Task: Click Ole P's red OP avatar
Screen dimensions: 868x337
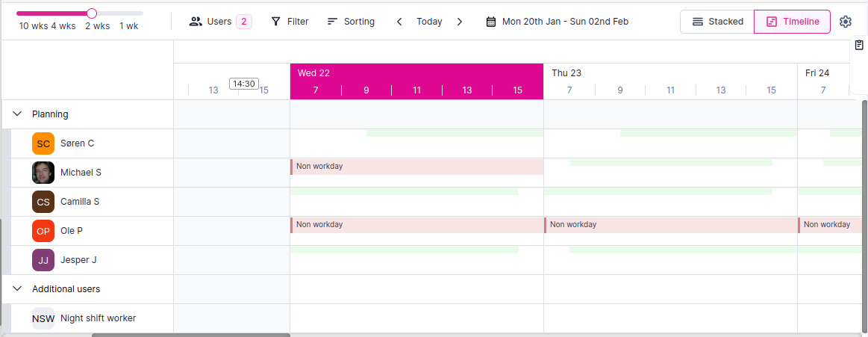Action: pyautogui.click(x=43, y=231)
